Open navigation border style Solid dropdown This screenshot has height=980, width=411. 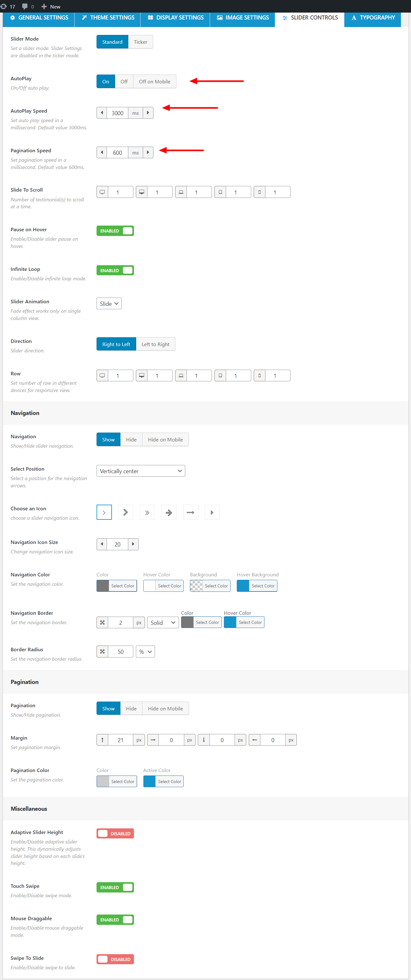point(163,622)
